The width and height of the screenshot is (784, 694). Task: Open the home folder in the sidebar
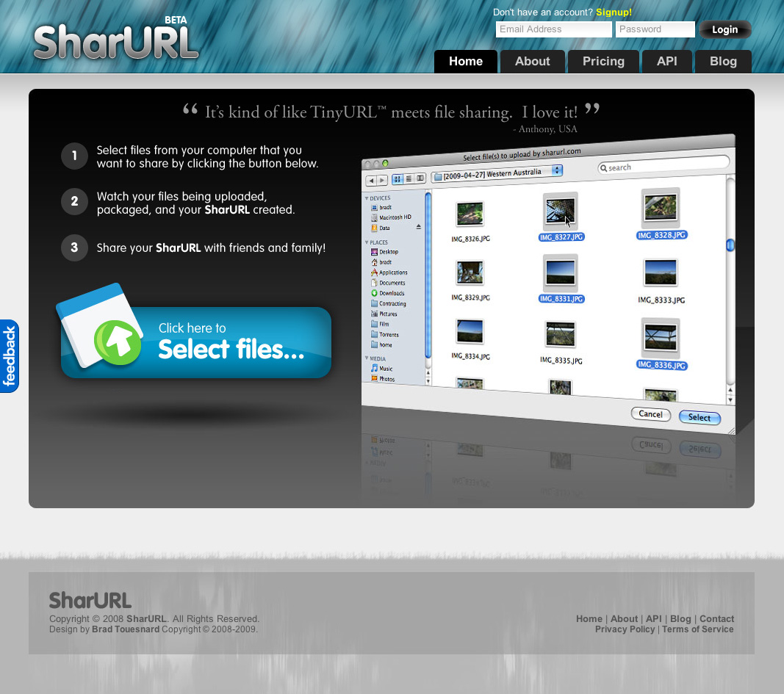coord(381,344)
